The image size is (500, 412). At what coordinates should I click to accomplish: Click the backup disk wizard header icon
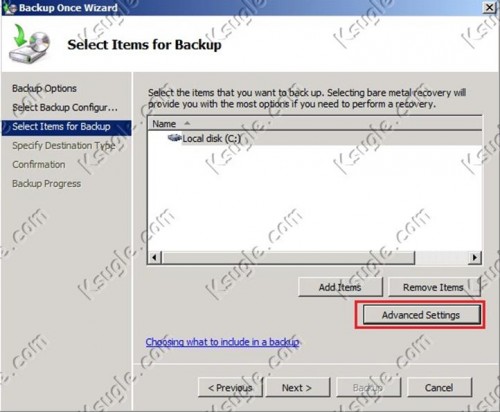pyautogui.click(x=29, y=45)
